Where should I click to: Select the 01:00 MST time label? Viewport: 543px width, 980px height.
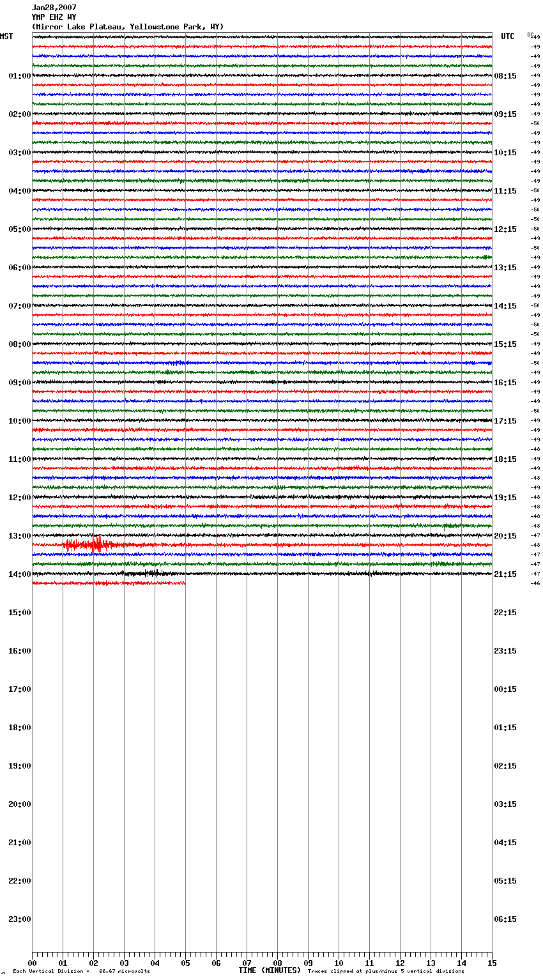coord(19,76)
